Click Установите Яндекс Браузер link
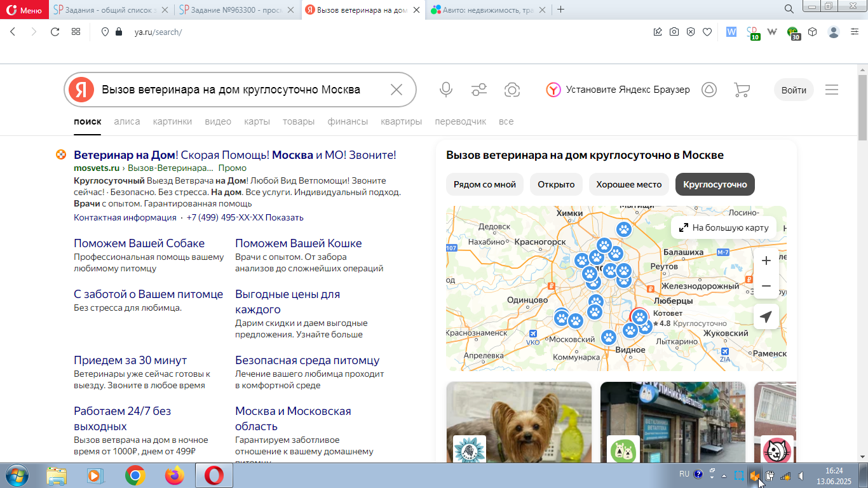Image resolution: width=868 pixels, height=488 pixels. (618, 90)
